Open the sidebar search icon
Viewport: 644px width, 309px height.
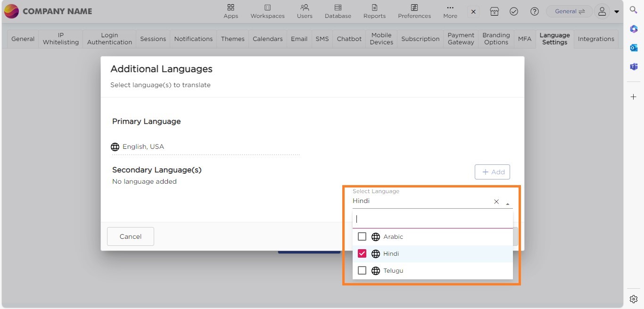pos(634,10)
